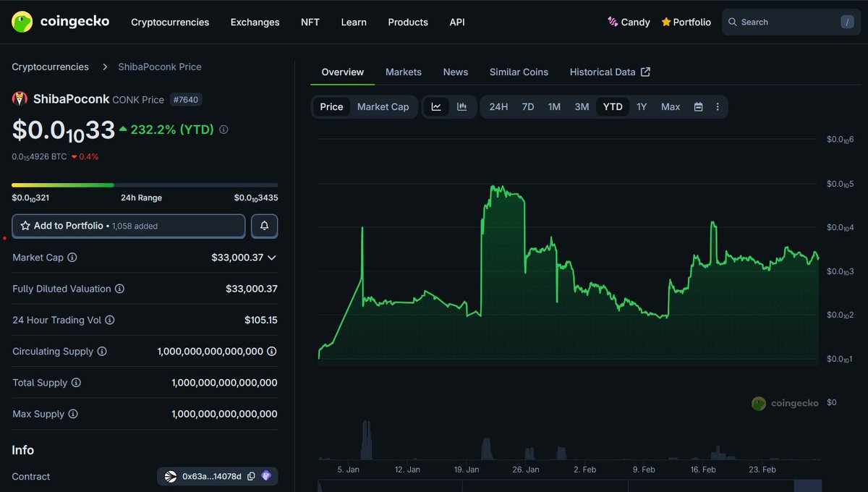Click the 24h Range progress bar
The image size is (868, 492).
click(x=145, y=185)
